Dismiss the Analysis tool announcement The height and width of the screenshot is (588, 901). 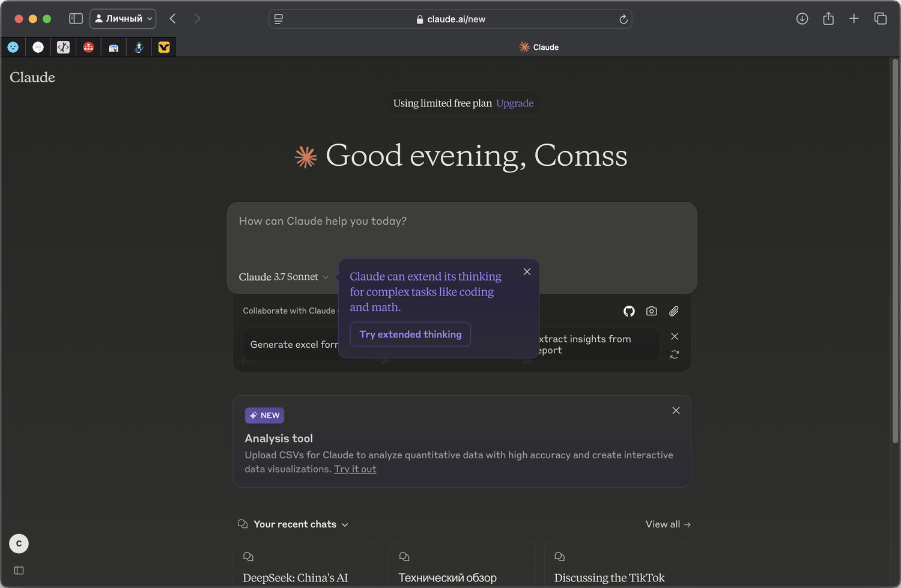point(676,411)
